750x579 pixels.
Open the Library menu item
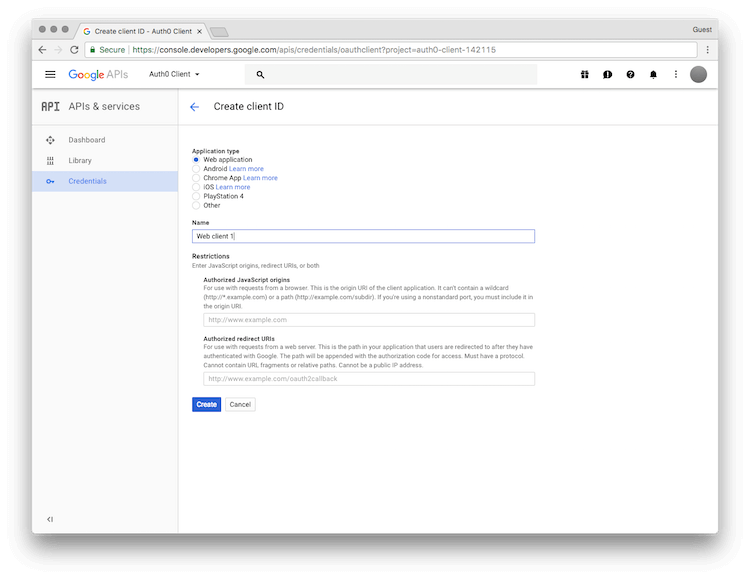(x=105, y=160)
